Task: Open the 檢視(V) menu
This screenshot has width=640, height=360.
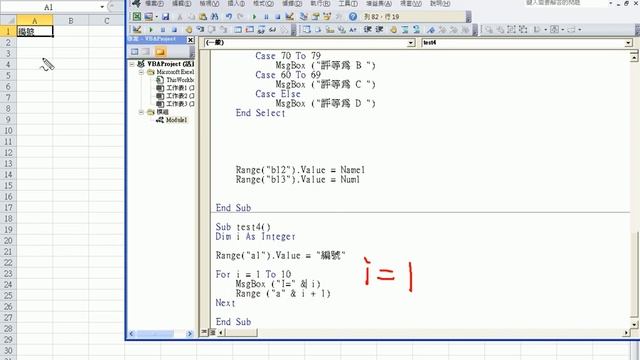Action: (x=209, y=3)
